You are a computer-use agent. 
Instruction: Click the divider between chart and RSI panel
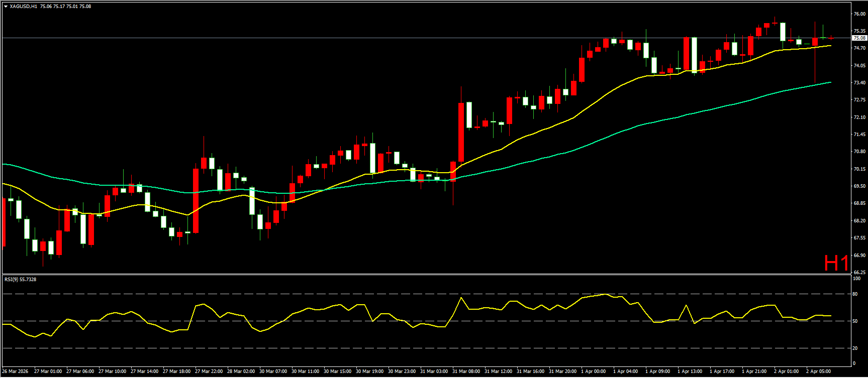coord(427,274)
